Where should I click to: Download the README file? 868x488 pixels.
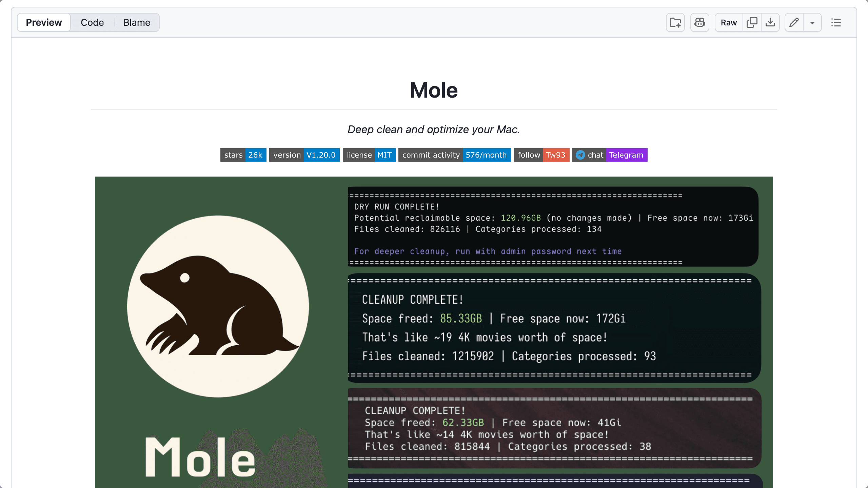tap(770, 22)
